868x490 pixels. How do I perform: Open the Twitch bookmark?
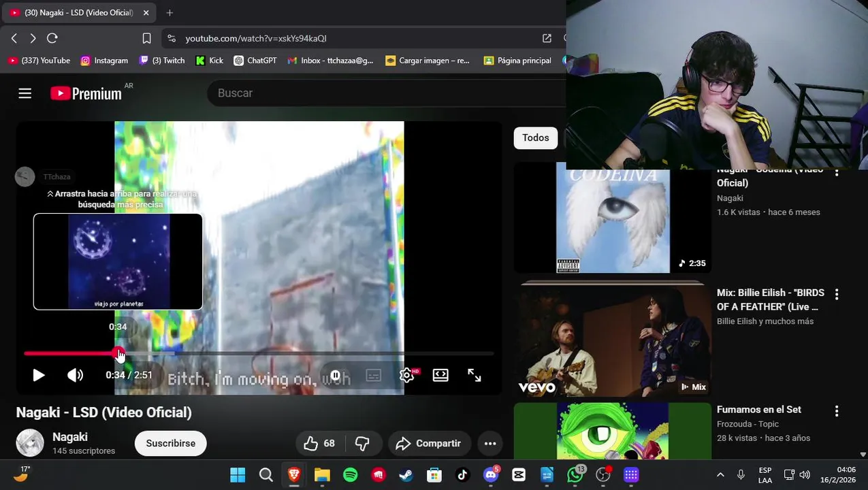161,61
